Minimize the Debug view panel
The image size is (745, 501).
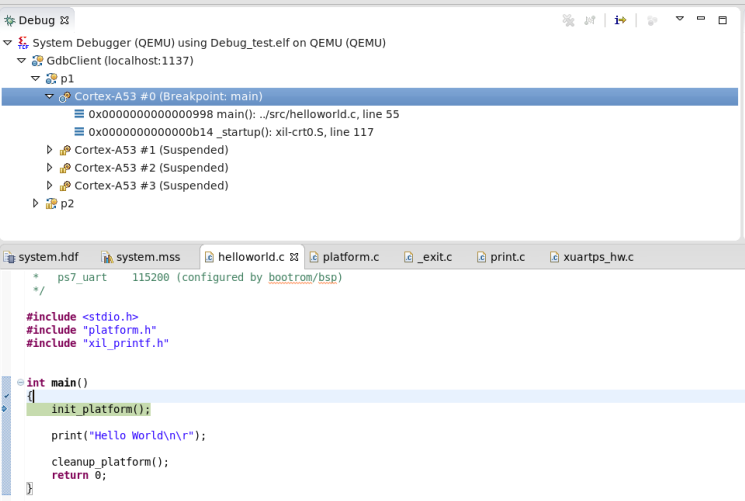click(701, 18)
